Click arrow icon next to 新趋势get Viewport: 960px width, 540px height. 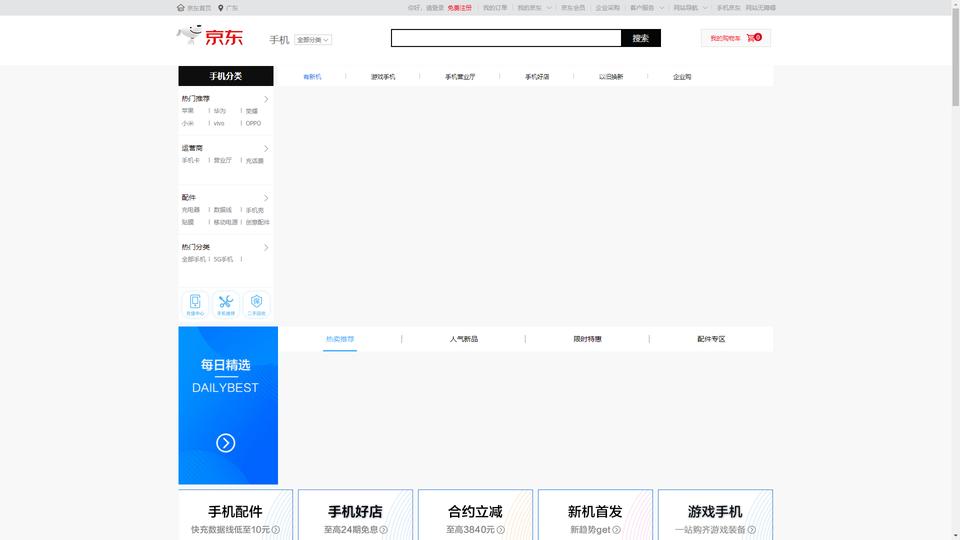tap(617, 530)
